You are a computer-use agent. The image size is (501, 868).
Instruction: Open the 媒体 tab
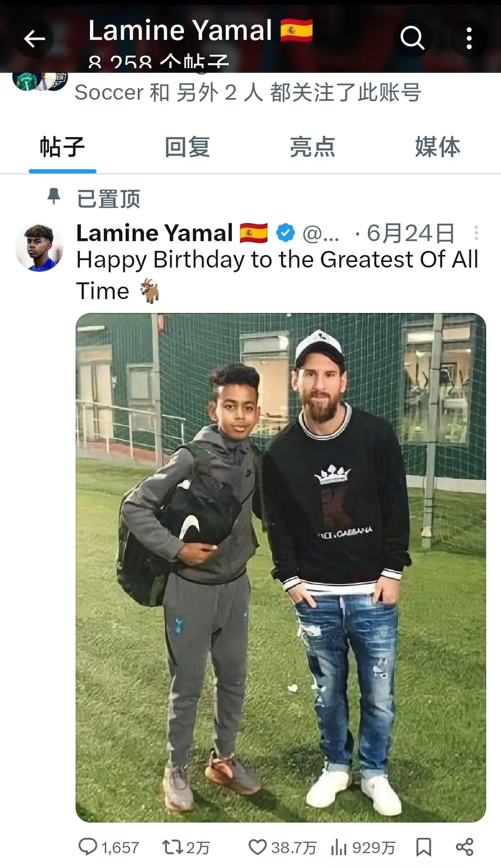point(438,147)
